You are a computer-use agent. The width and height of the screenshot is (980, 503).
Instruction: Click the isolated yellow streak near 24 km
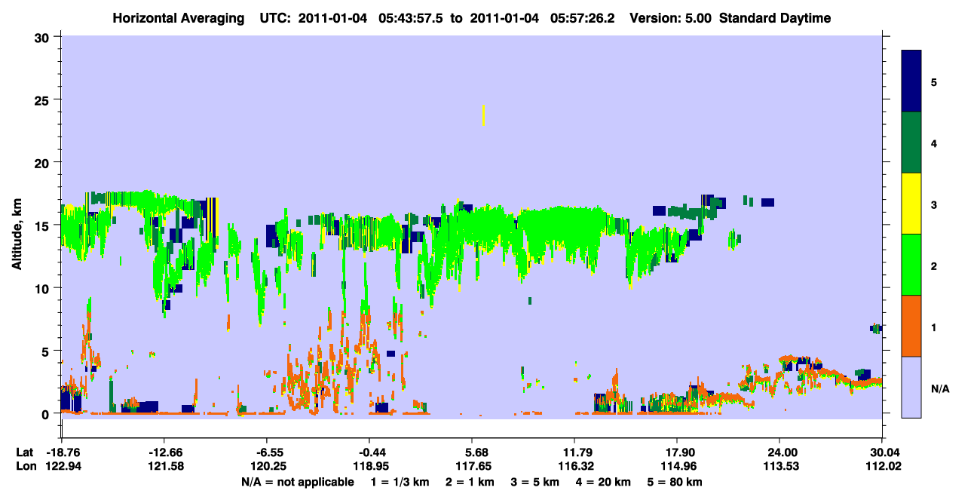tap(483, 115)
